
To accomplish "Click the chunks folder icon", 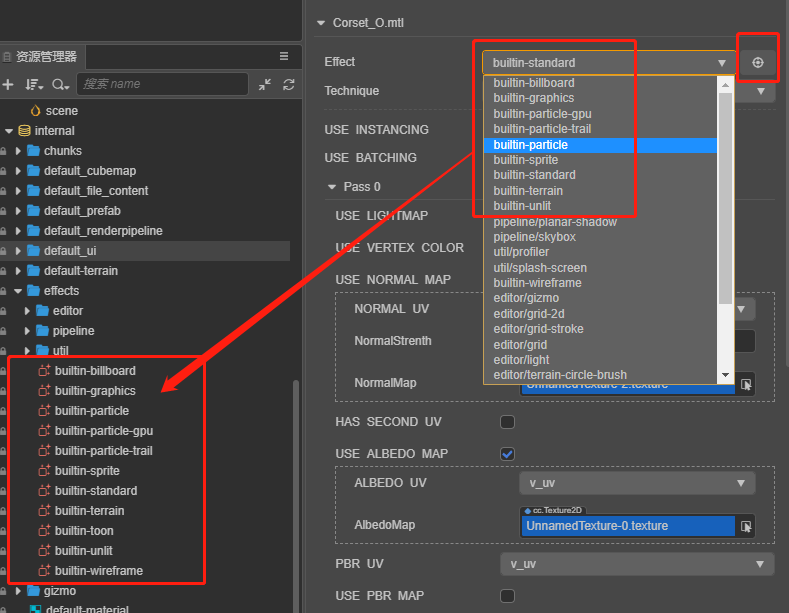I will 33,150.
